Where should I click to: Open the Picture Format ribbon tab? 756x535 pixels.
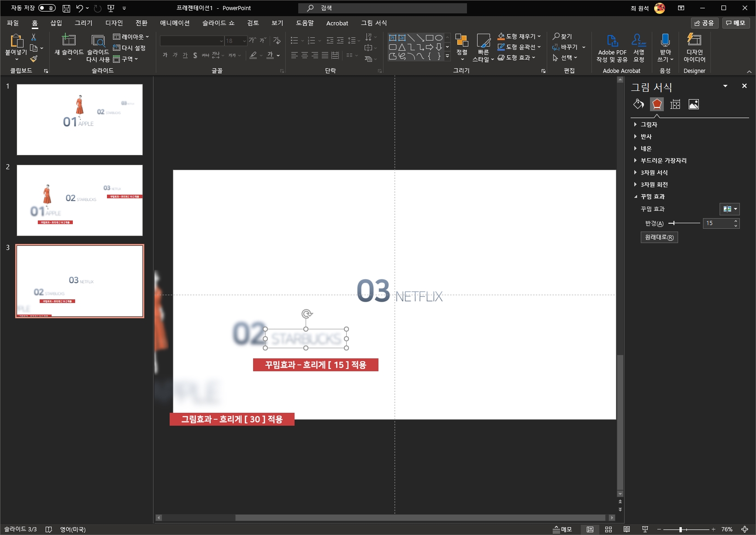(374, 23)
